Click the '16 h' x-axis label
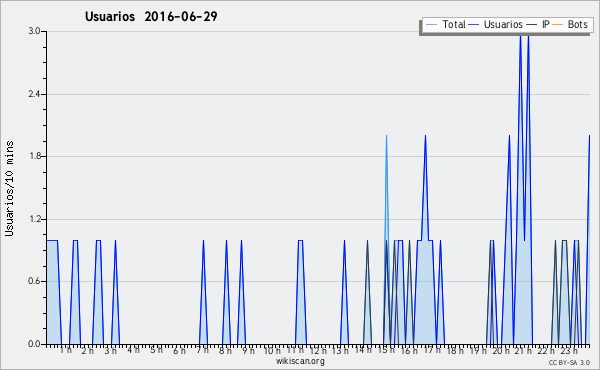Viewport: 600px width, 370px height. [409, 350]
